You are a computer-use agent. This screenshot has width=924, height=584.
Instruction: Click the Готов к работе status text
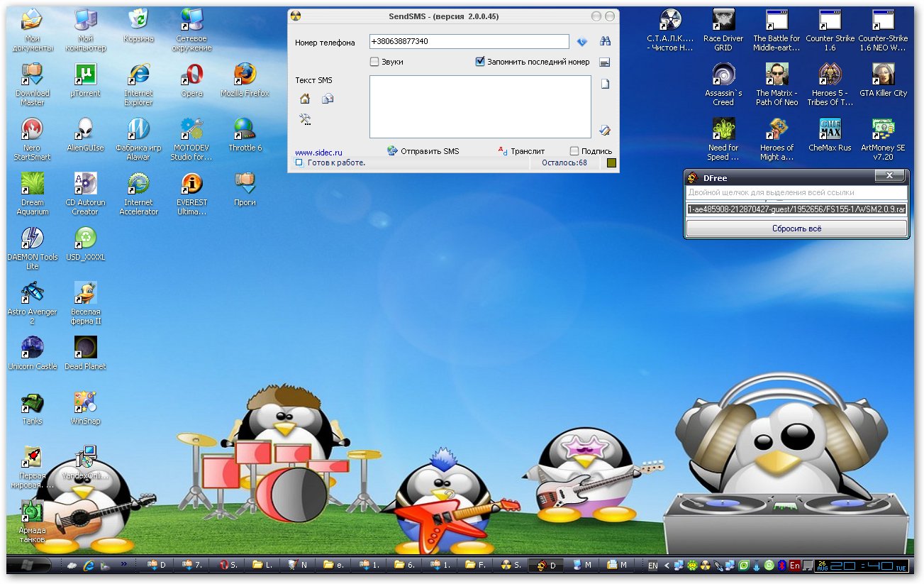[336, 162]
